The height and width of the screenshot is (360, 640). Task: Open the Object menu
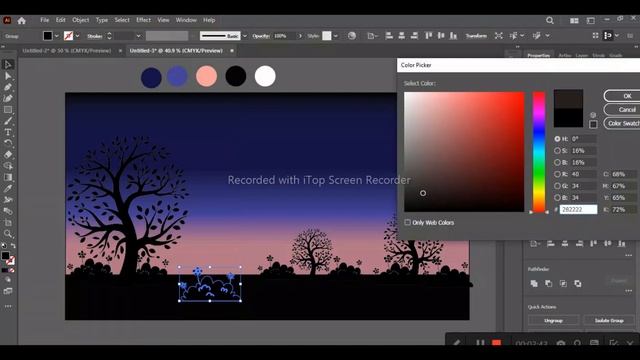pos(80,20)
